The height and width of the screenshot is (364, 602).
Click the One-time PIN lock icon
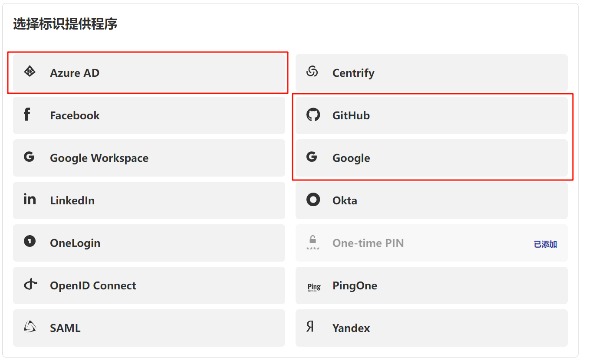(x=313, y=243)
